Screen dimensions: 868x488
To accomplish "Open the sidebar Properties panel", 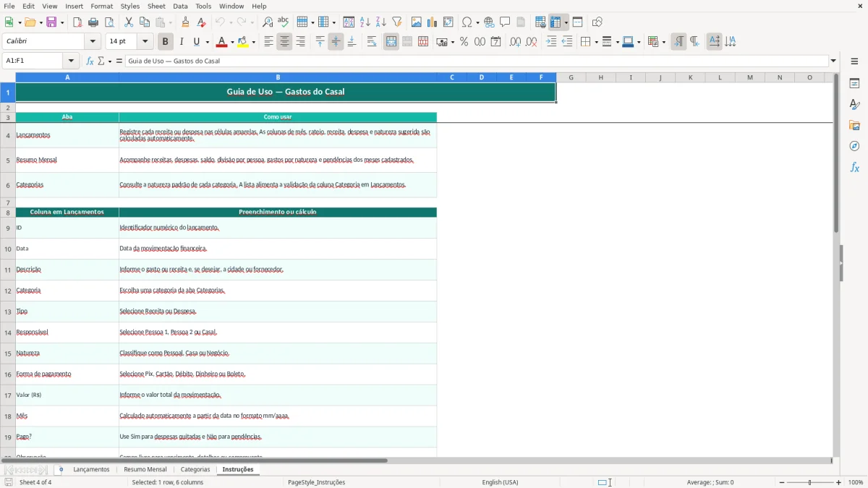I will point(854,83).
